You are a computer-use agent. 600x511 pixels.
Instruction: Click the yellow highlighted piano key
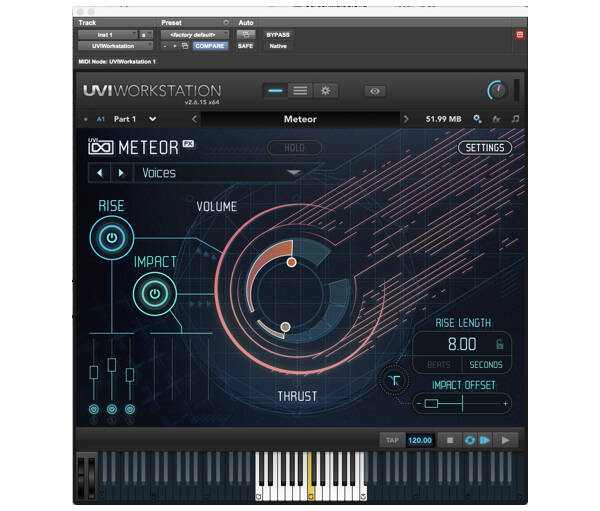tap(311, 494)
